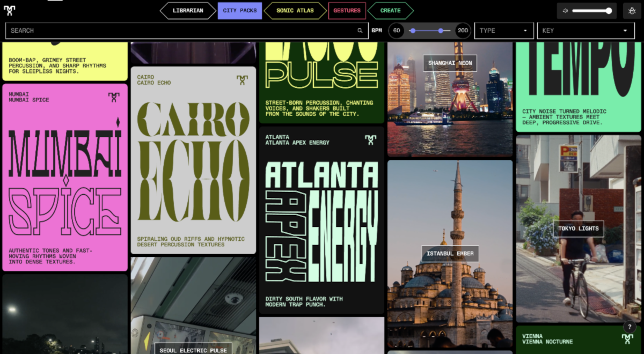The width and height of the screenshot is (644, 354).
Task: Click the speaker volume icon
Action: pos(566,11)
